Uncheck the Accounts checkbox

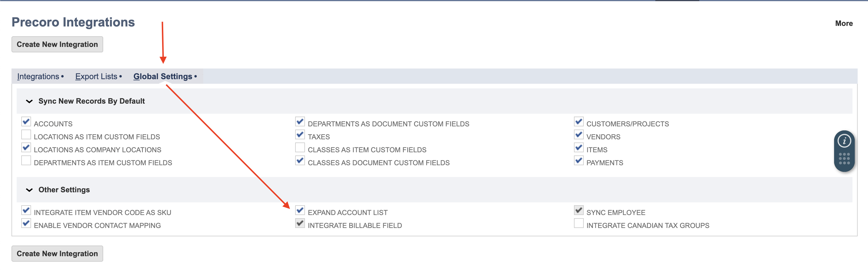[x=26, y=121]
